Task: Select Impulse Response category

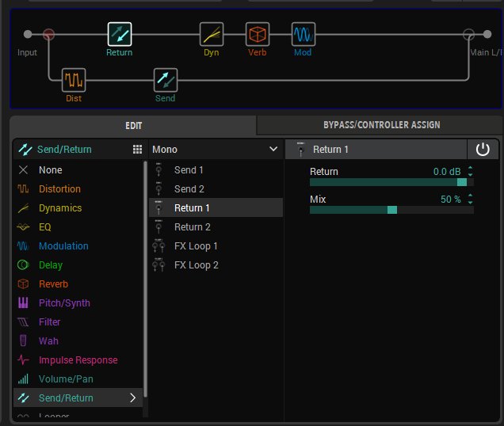Action: (78, 360)
